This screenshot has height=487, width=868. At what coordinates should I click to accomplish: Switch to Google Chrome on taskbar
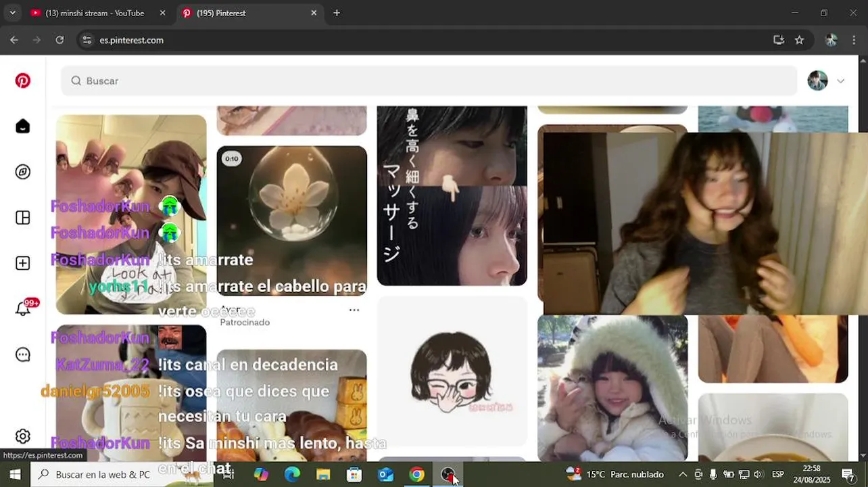416,475
